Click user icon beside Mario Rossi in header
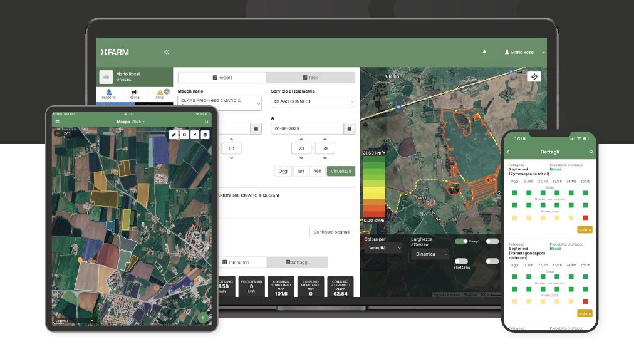The image size is (634, 364). (507, 52)
